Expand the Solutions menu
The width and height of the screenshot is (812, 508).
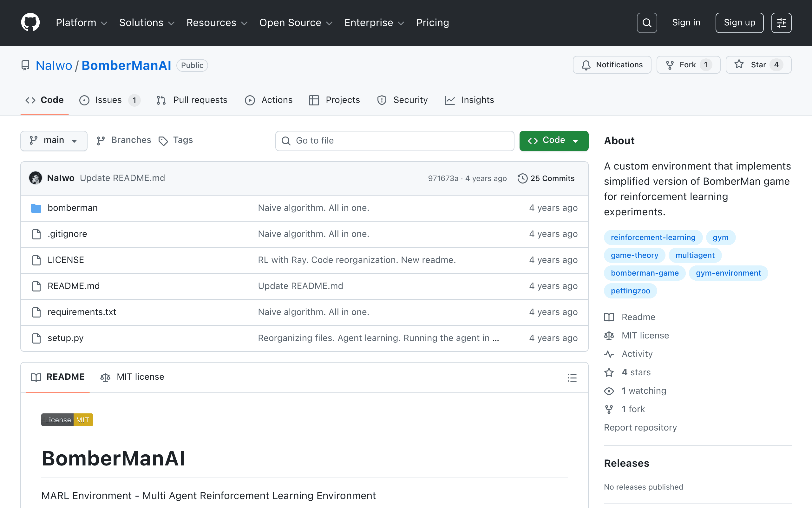point(147,23)
